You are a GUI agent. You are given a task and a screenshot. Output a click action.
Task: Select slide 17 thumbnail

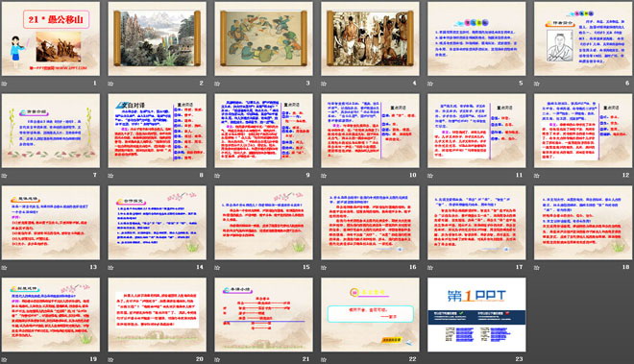476,223
